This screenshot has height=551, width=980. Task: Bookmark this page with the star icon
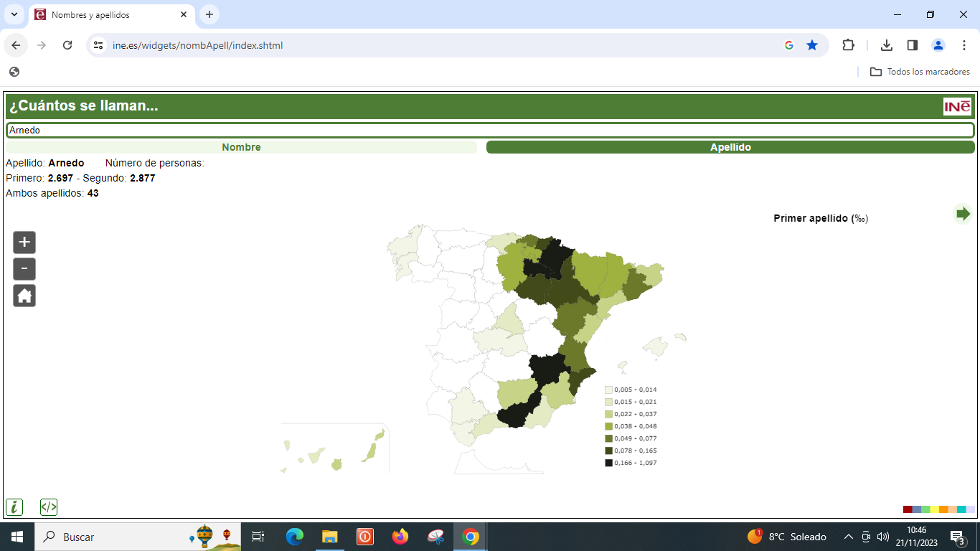[x=812, y=45]
